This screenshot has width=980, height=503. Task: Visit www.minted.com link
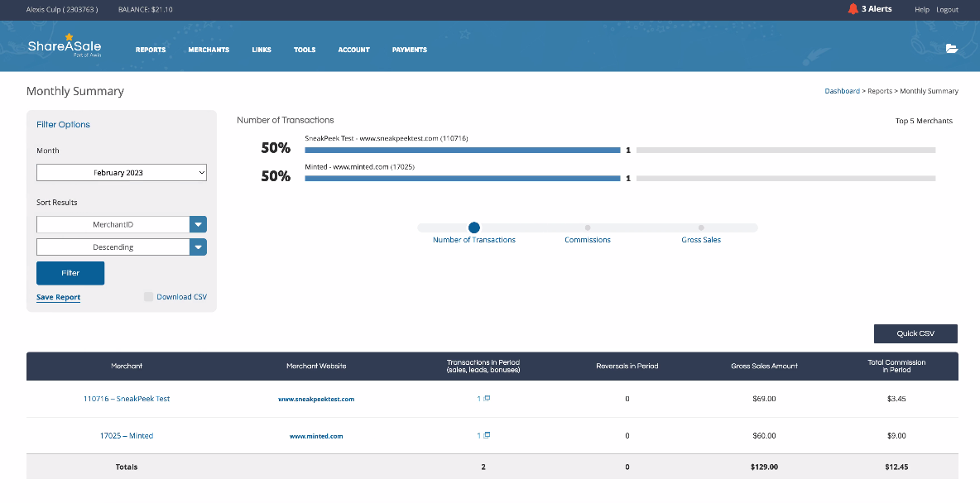click(316, 436)
